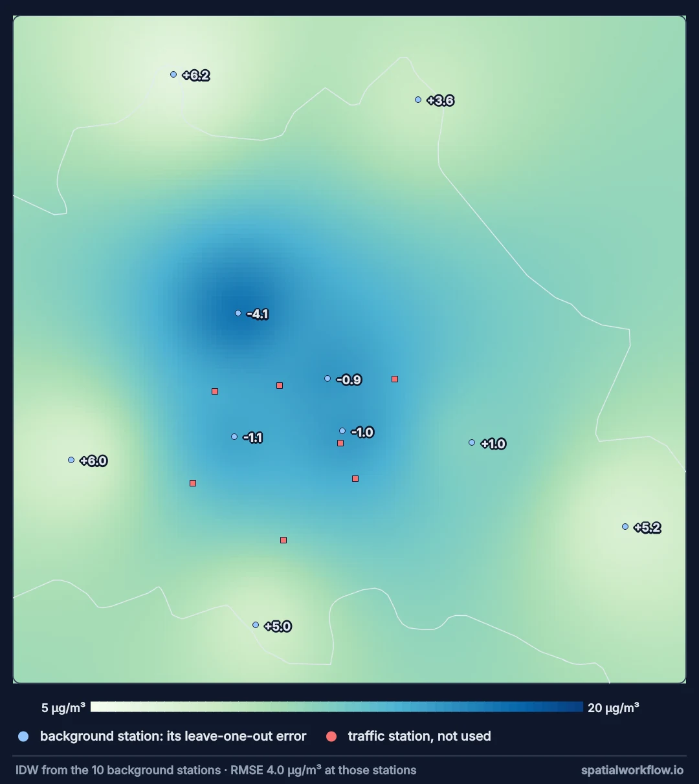
Task: Click the station dot beside +1.0
Action: click(x=472, y=442)
